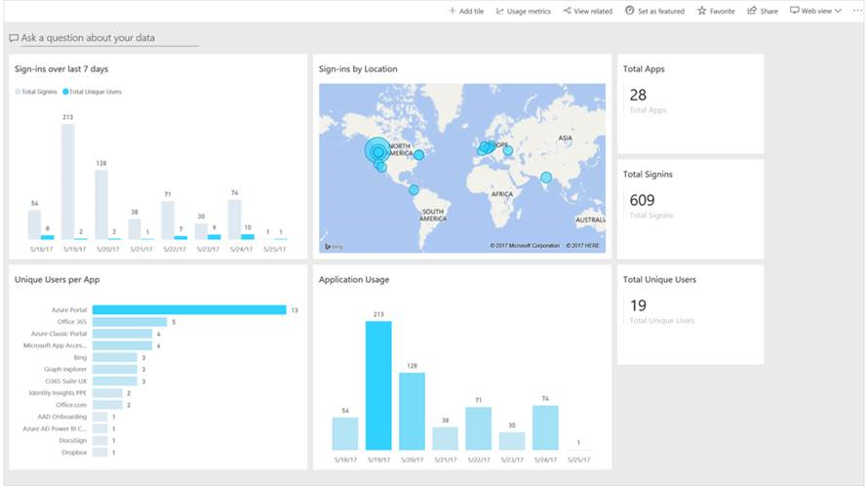Click the Favorite label

(722, 11)
